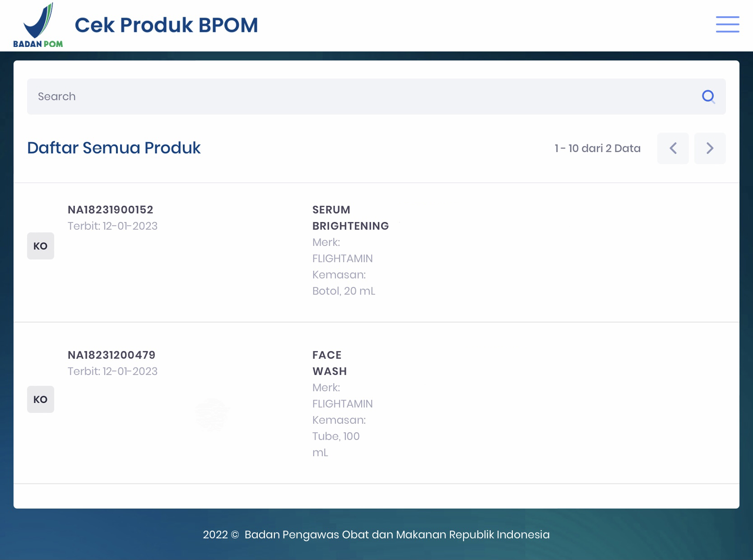Click the Badan POM logo
753x560 pixels.
click(38, 25)
